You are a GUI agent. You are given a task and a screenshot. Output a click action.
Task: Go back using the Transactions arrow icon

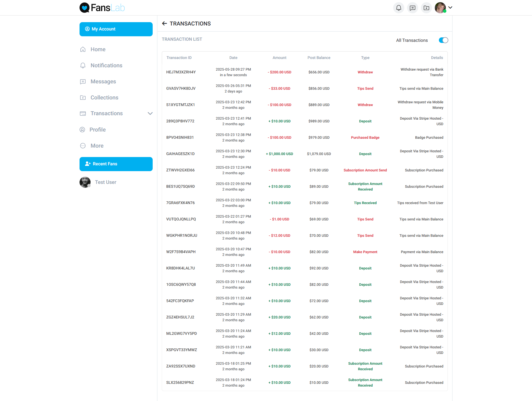click(164, 24)
